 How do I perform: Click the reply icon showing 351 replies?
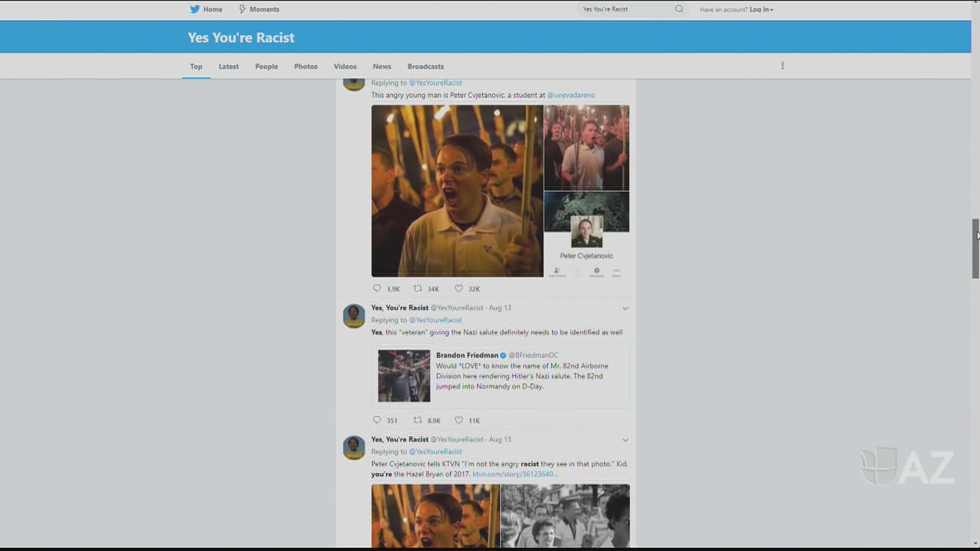pos(377,420)
